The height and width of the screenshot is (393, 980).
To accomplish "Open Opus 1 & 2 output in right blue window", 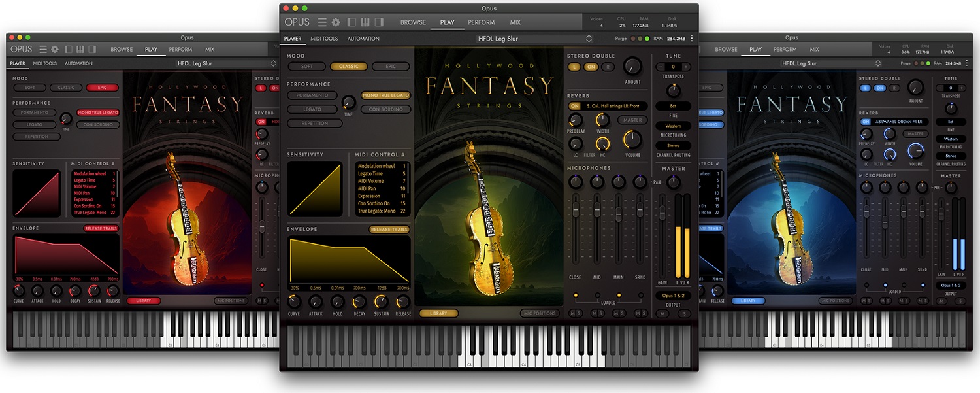I will [951, 286].
